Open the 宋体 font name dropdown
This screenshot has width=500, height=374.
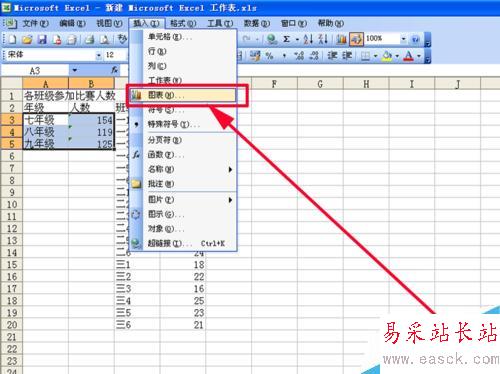98,55
